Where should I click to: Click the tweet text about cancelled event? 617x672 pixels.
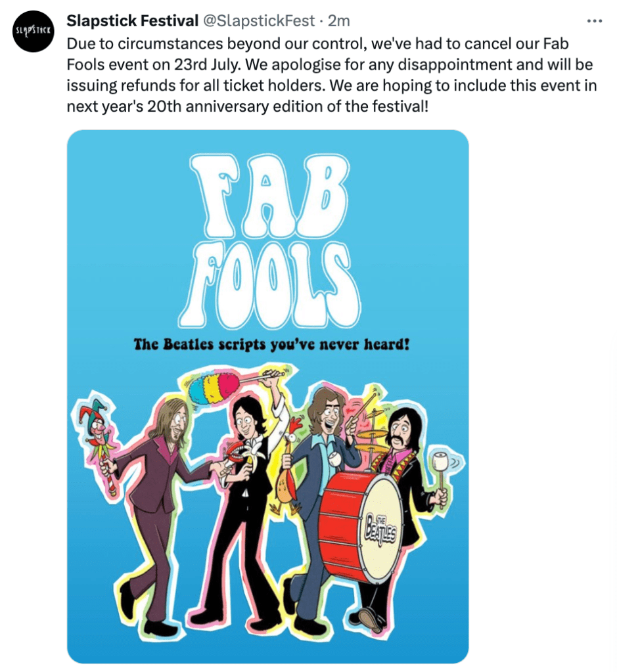(x=331, y=75)
